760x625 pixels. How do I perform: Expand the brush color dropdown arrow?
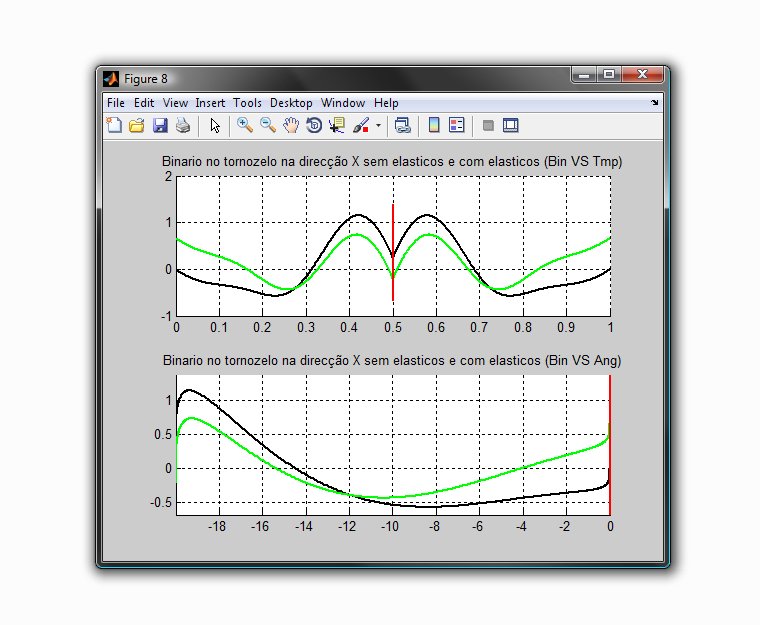click(x=378, y=127)
